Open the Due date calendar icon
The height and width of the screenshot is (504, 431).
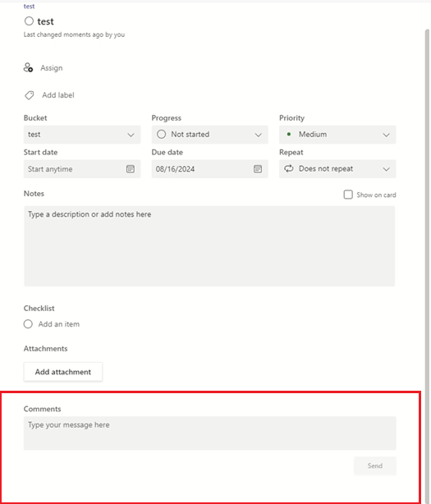258,169
